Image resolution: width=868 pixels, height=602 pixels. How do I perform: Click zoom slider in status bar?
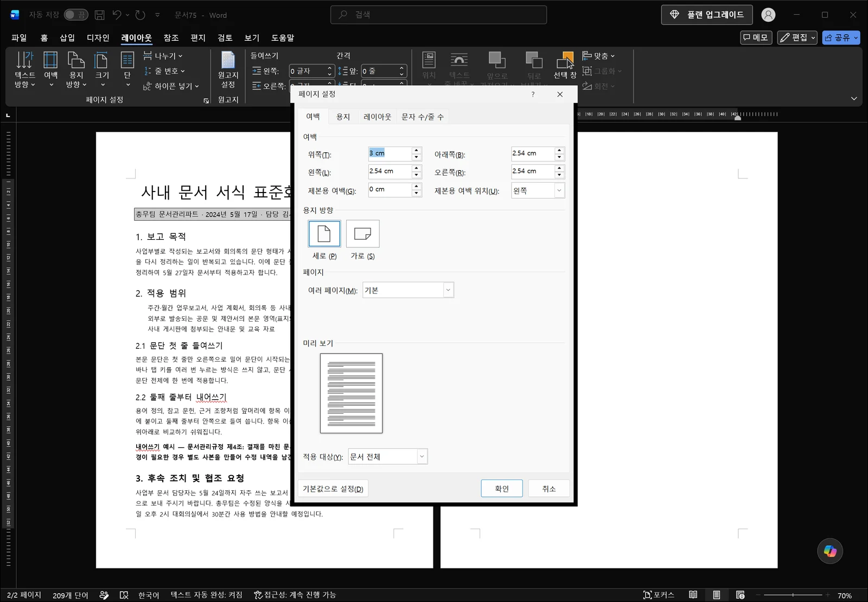click(793, 595)
